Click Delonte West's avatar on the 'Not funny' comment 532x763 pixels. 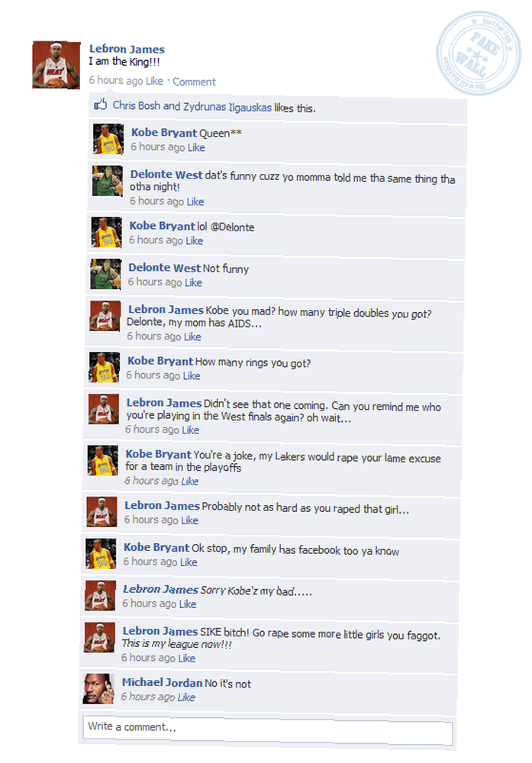pos(105,274)
